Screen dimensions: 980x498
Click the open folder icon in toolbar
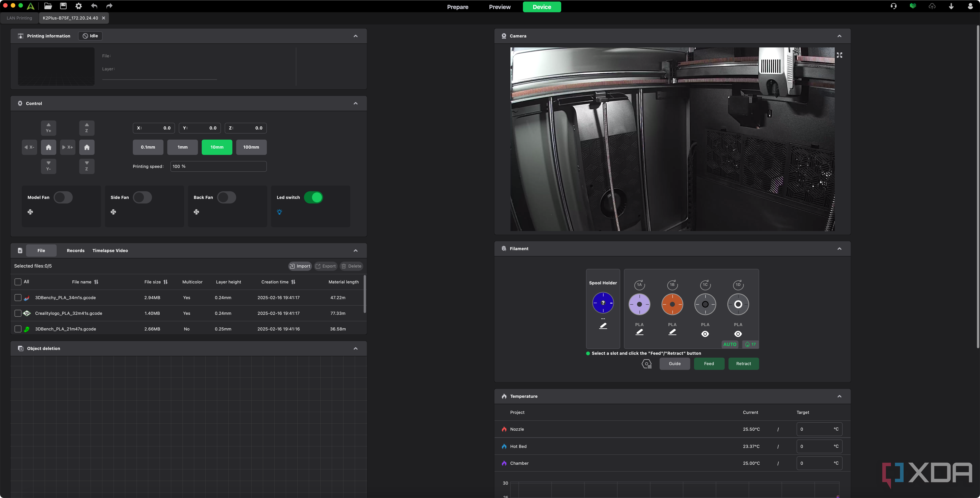point(48,6)
